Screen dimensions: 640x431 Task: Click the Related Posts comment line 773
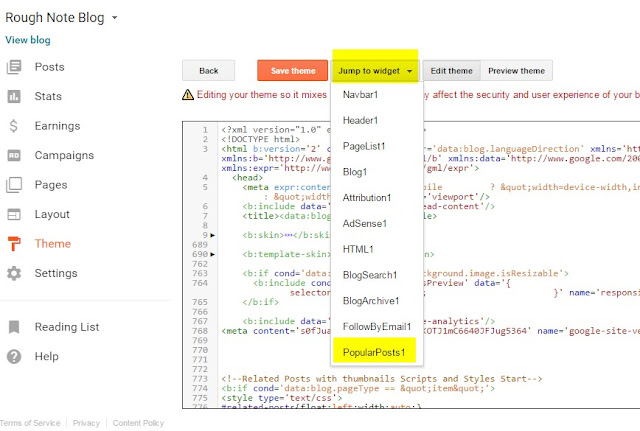[382, 379]
